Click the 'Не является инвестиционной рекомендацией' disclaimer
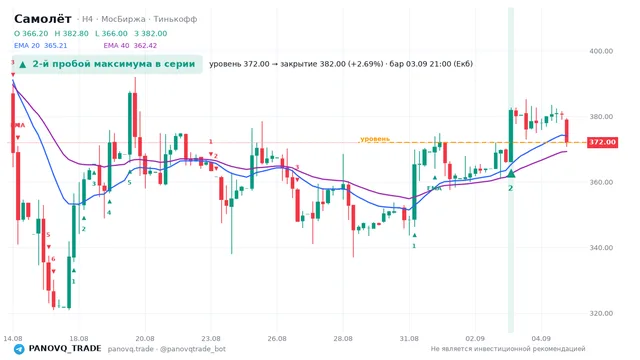 508,349
